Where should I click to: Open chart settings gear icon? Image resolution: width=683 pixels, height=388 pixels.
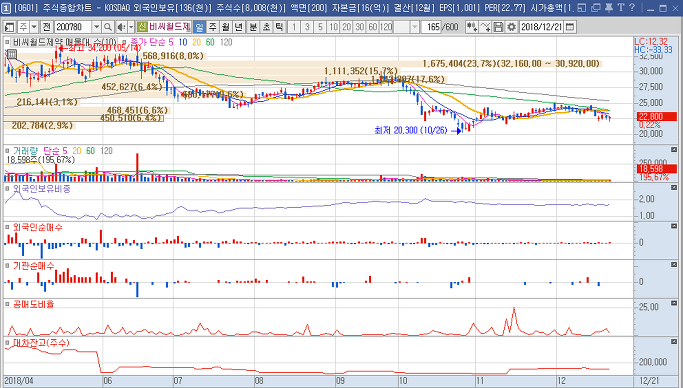[x=511, y=27]
